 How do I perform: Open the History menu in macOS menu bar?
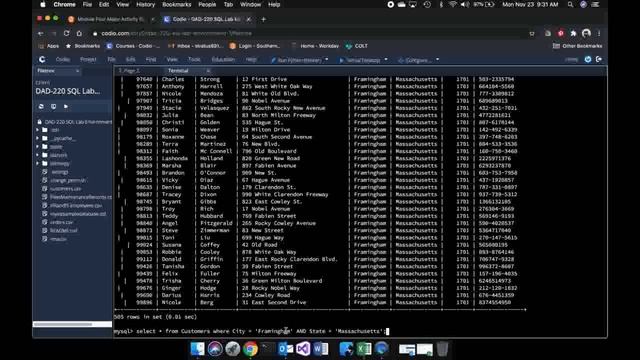coord(145,4)
